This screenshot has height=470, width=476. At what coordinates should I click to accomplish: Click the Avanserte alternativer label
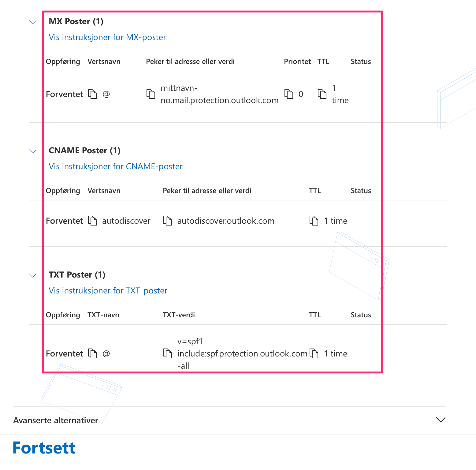[56, 420]
